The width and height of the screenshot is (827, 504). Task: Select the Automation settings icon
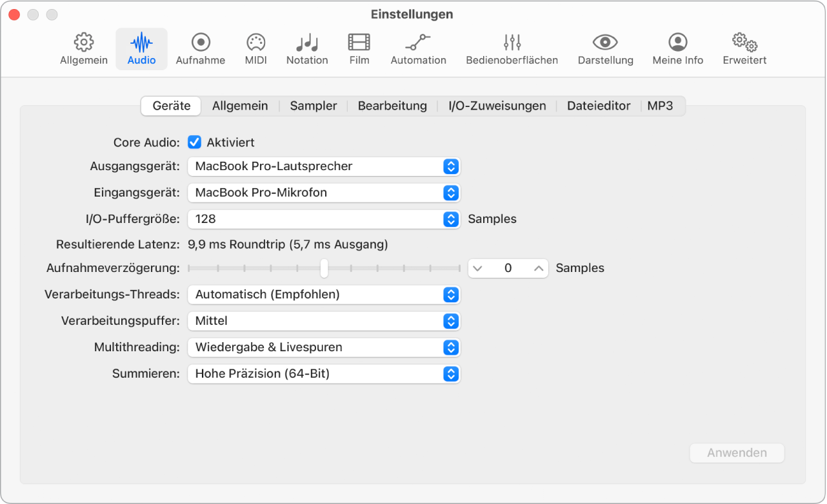[x=418, y=48]
